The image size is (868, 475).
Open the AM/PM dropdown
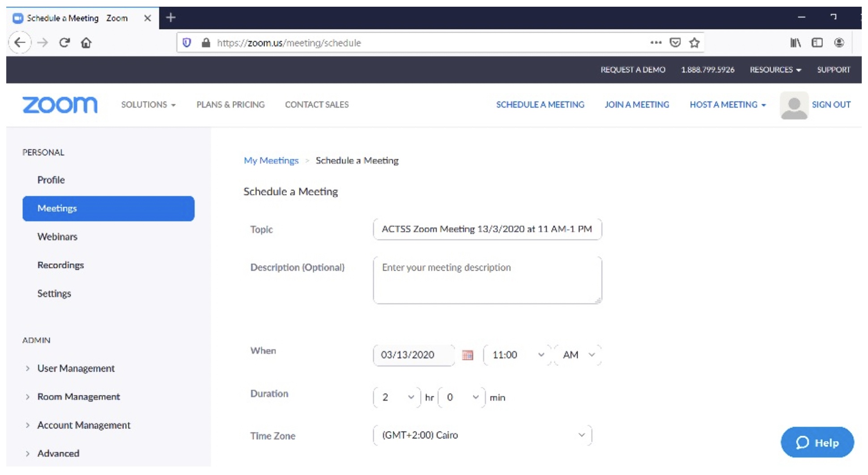pyautogui.click(x=578, y=355)
